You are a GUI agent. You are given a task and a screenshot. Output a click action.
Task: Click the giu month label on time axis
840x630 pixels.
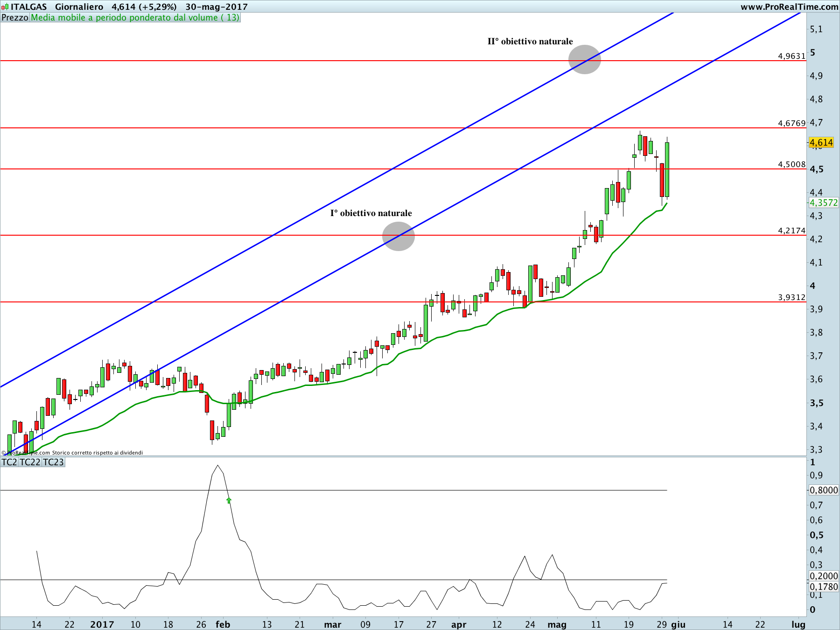click(x=678, y=624)
